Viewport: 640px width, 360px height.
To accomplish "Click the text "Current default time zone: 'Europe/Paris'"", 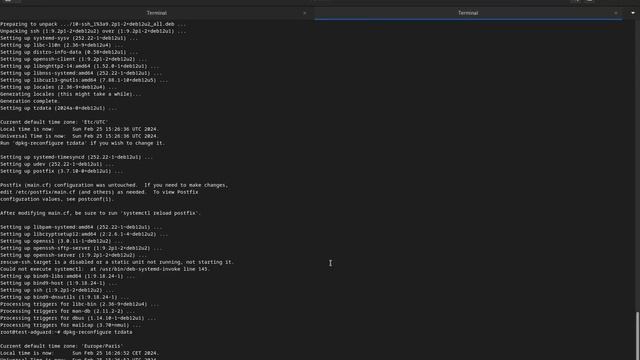I will click(62, 346).
